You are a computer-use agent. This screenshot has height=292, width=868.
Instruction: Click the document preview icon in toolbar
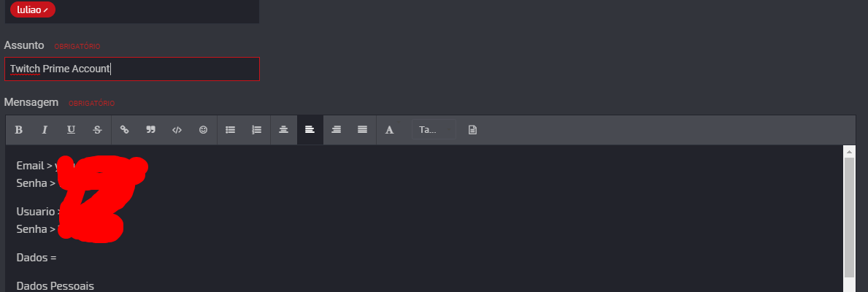tap(472, 130)
